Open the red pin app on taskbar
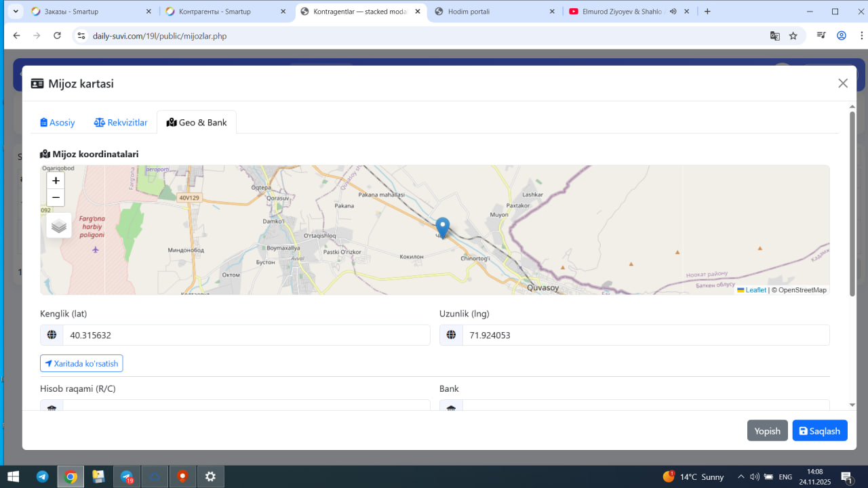This screenshot has width=868, height=488. 182,476
